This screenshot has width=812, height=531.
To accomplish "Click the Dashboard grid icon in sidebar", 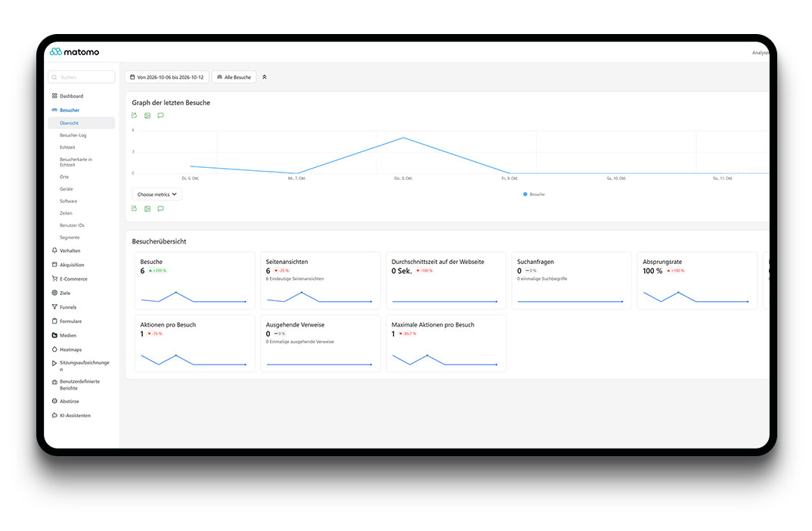I will tap(54, 96).
